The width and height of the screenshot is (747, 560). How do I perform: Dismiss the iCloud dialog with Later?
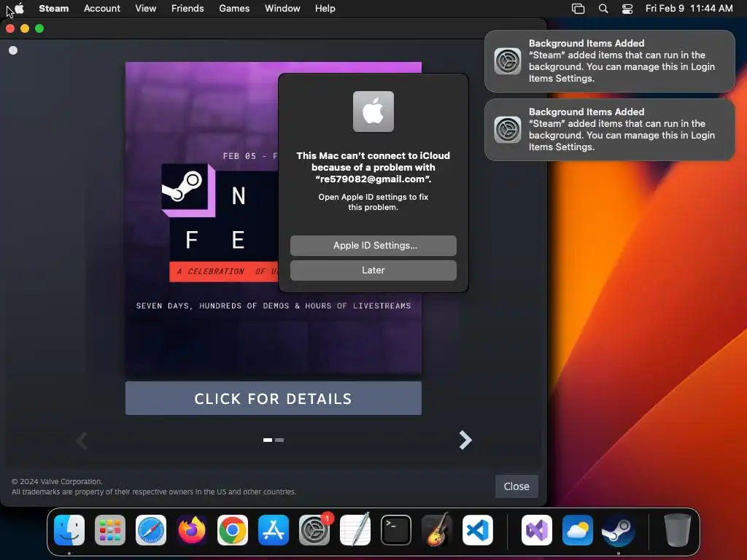pos(373,270)
